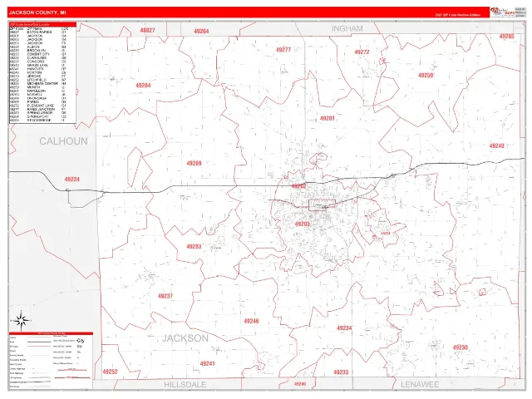Select ZIP code label 49241
Viewport: 532px width, 399px height.
click(207, 364)
